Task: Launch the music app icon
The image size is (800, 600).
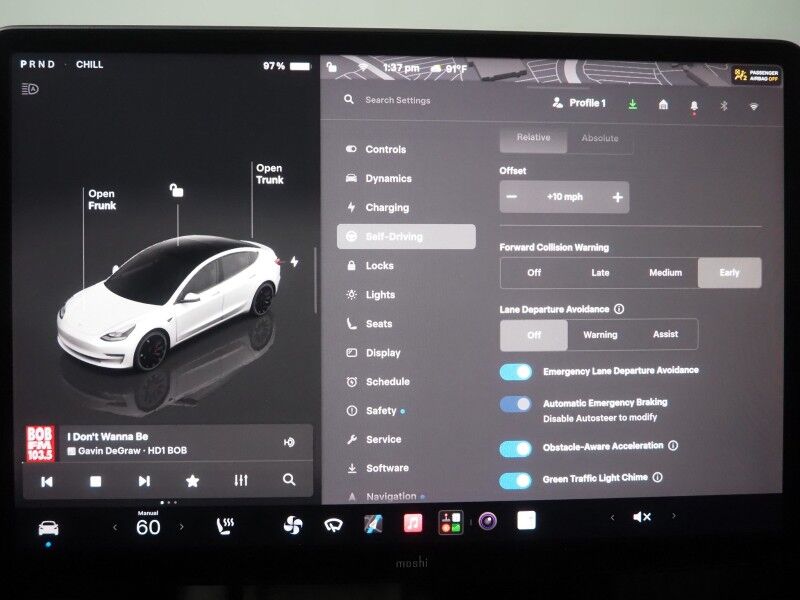Action: pyautogui.click(x=413, y=523)
